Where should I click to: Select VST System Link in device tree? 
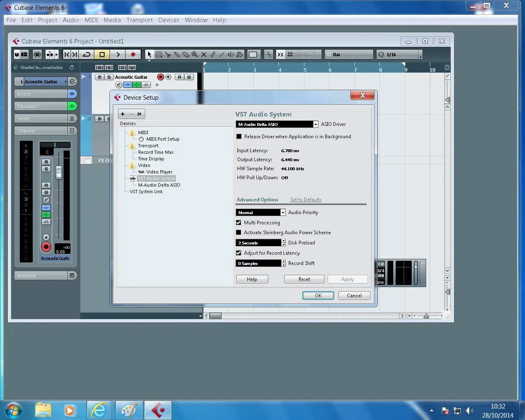(146, 192)
